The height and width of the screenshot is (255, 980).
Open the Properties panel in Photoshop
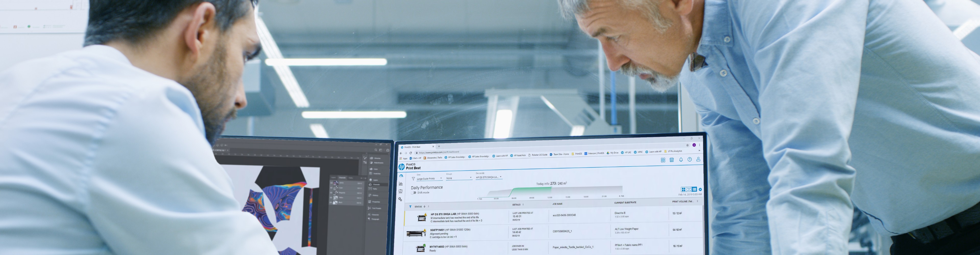(374, 202)
